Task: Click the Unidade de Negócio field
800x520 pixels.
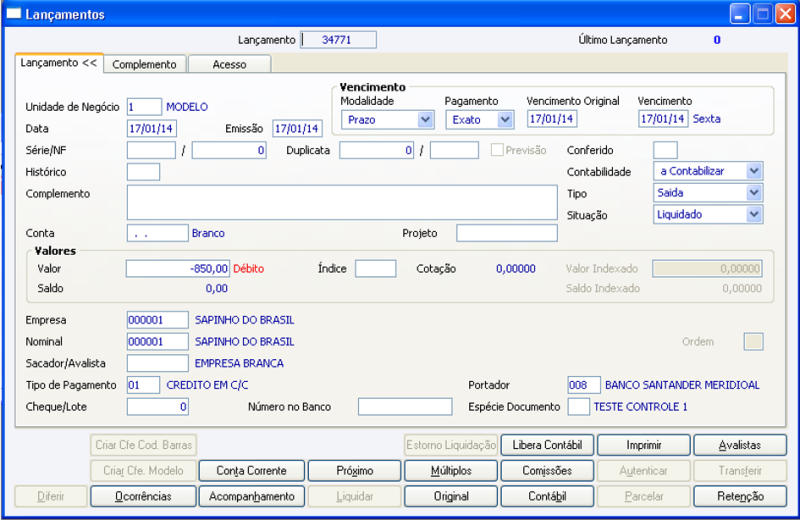Action: [x=144, y=107]
